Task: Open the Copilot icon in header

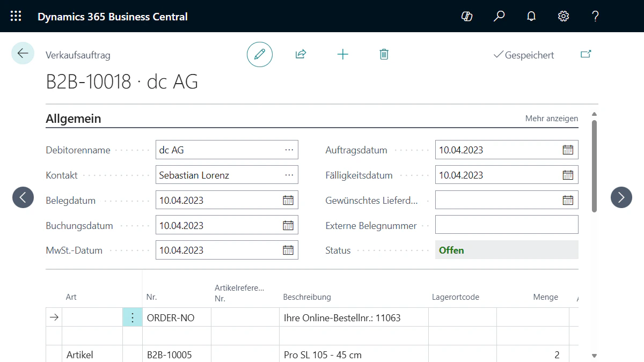Action: pos(467,16)
